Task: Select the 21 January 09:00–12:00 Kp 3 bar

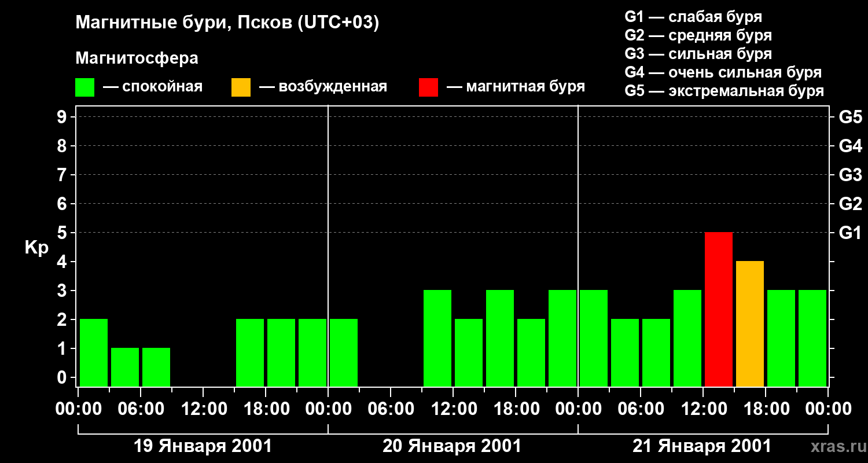Action: pos(687,339)
